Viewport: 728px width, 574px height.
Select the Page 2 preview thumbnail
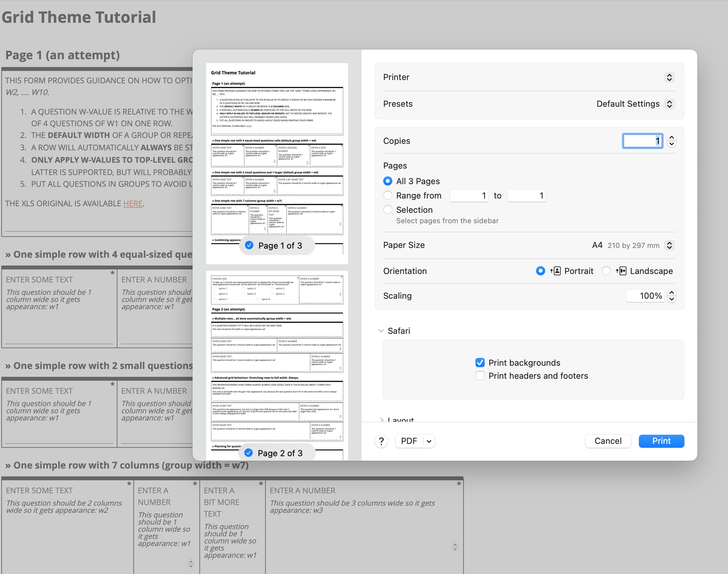click(x=277, y=365)
